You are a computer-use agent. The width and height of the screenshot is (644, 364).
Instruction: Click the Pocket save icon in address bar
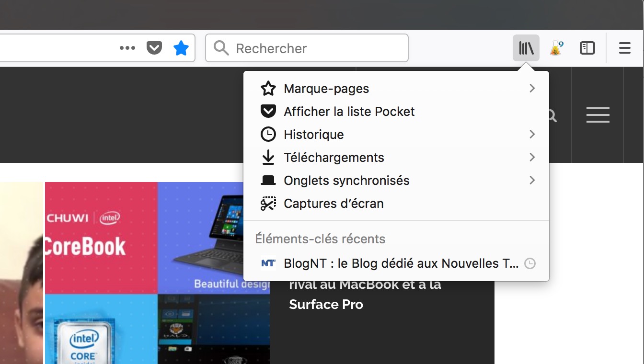(154, 48)
